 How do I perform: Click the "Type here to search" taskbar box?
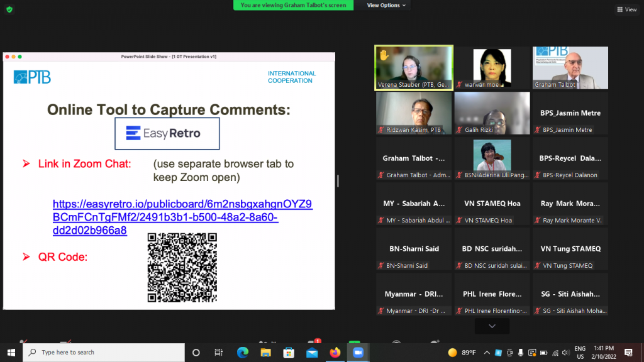click(104, 352)
